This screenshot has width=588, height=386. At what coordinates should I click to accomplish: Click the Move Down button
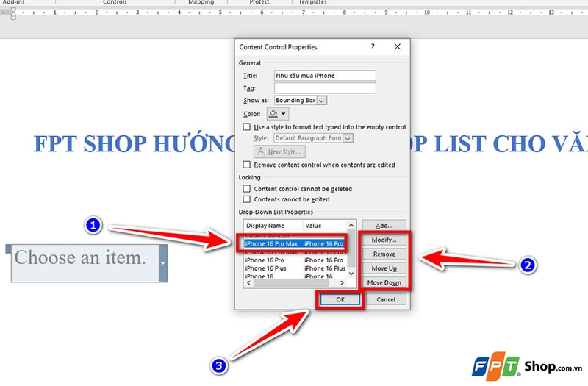[384, 282]
